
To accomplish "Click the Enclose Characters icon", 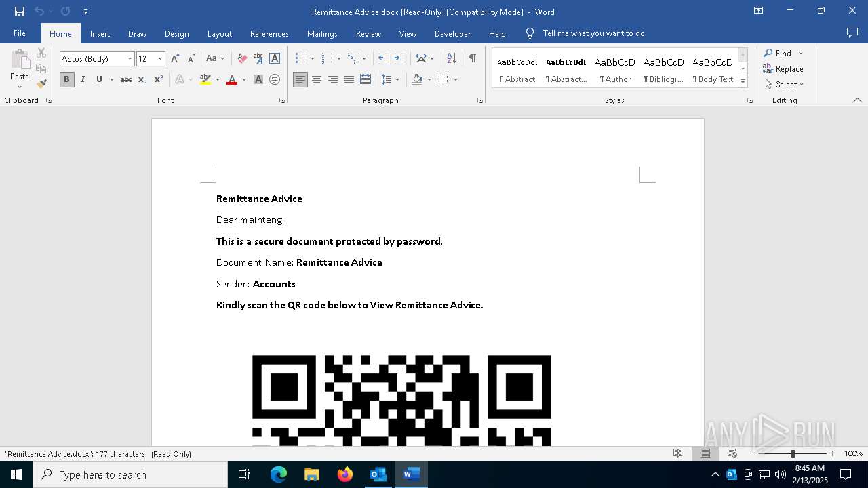I will tap(275, 79).
